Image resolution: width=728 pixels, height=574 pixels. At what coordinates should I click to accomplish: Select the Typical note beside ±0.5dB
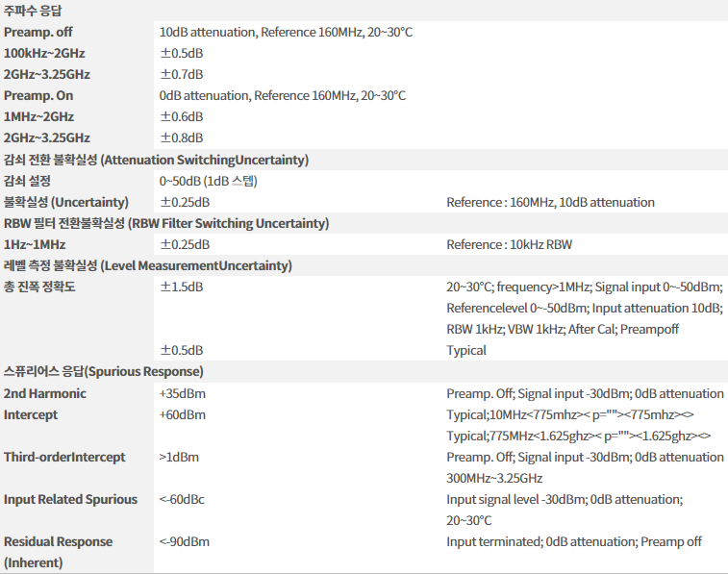466,350
